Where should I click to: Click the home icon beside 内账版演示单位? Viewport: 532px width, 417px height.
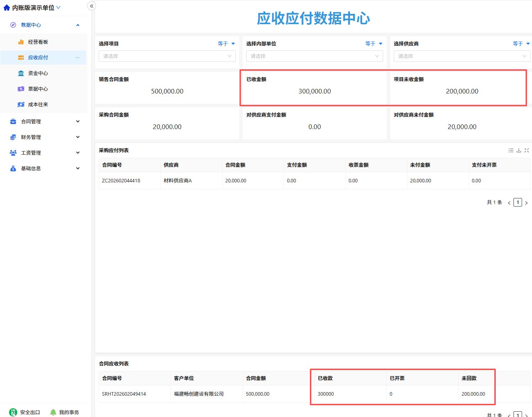(6, 7)
